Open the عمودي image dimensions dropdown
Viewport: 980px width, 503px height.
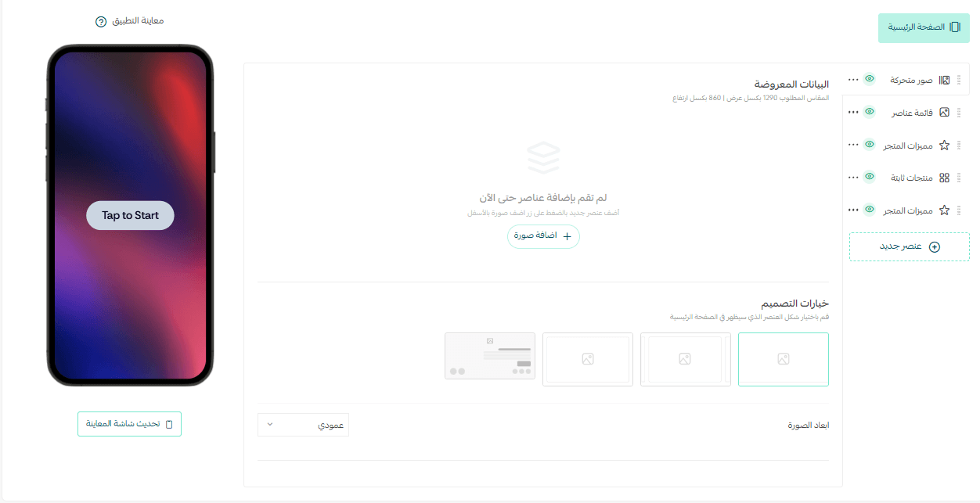point(303,425)
